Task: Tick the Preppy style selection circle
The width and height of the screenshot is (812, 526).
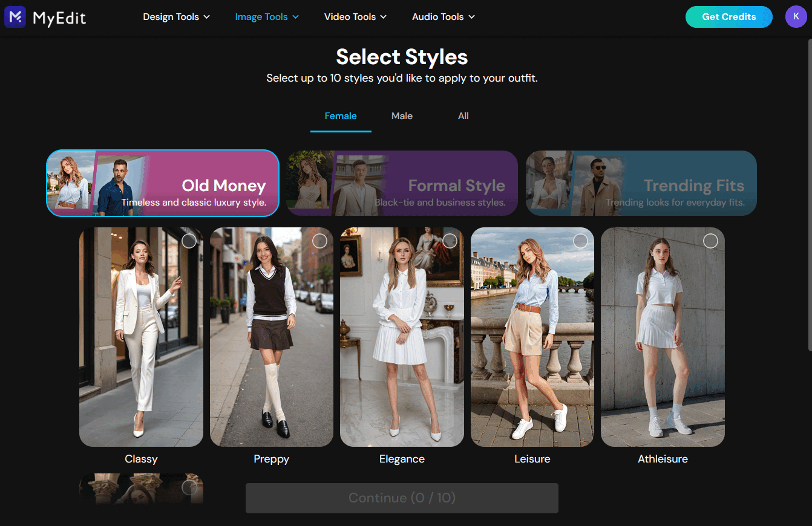Action: tap(319, 241)
